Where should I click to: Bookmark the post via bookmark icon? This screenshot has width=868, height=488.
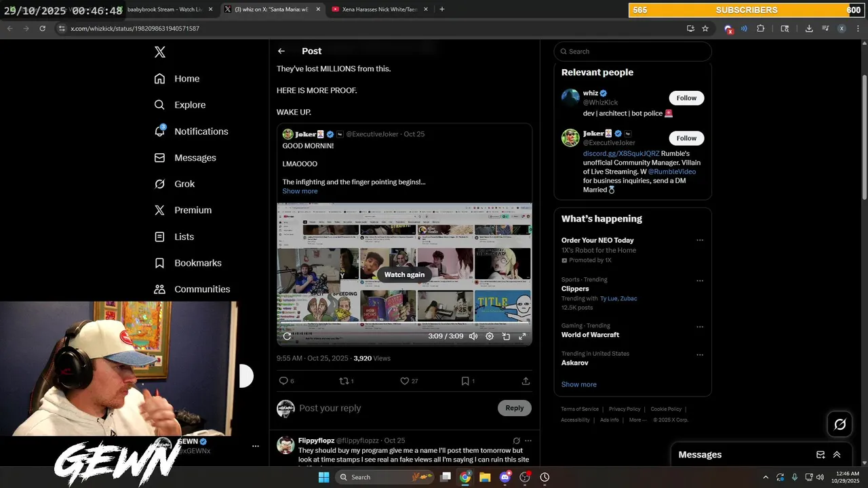[x=465, y=381]
